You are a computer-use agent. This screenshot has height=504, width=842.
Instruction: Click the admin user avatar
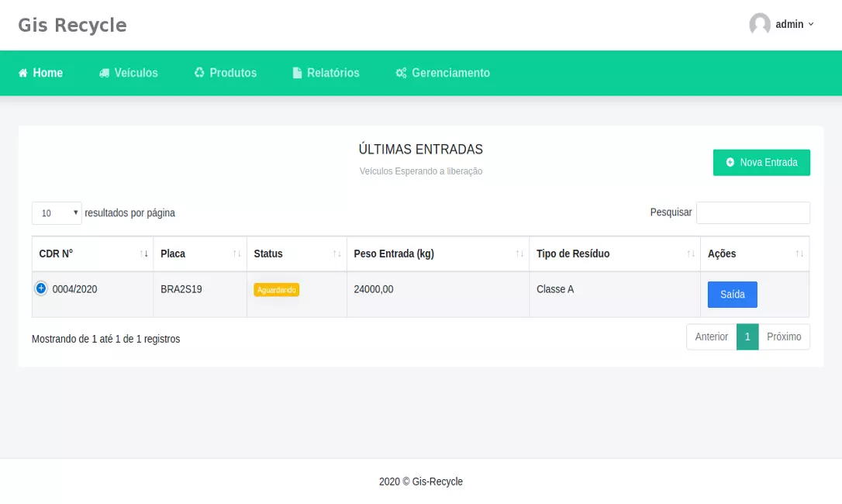[x=760, y=24]
